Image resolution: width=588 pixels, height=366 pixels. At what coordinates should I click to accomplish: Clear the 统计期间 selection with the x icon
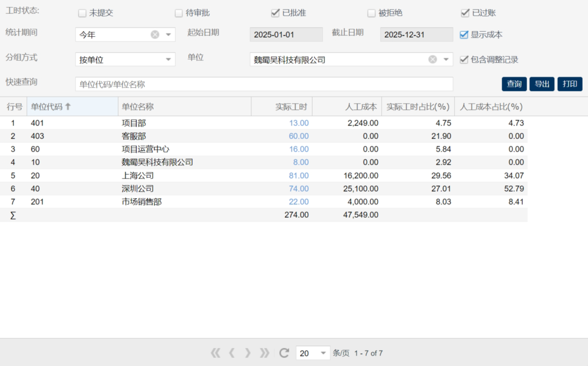(154, 35)
